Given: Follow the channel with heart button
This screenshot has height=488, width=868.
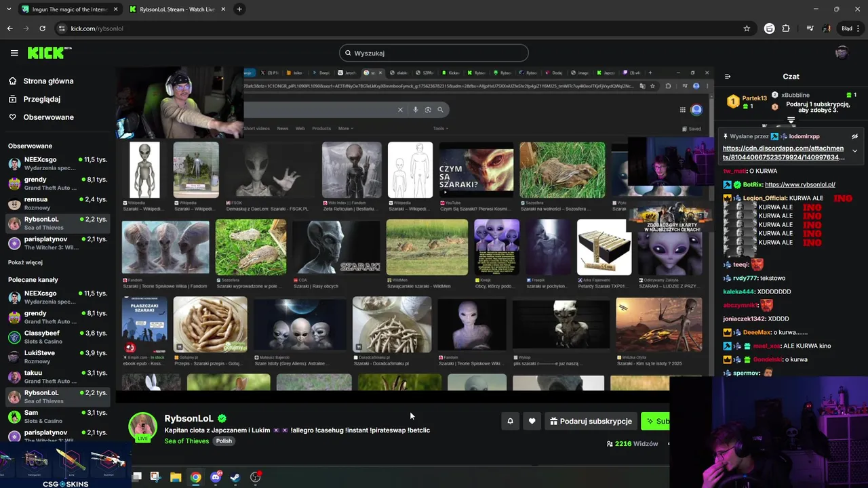Looking at the screenshot, I should click(x=532, y=421).
